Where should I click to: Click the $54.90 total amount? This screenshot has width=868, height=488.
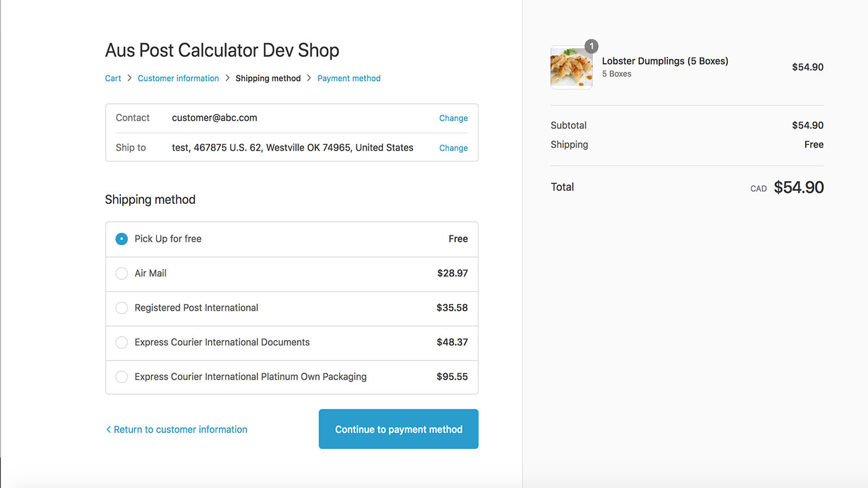(798, 188)
